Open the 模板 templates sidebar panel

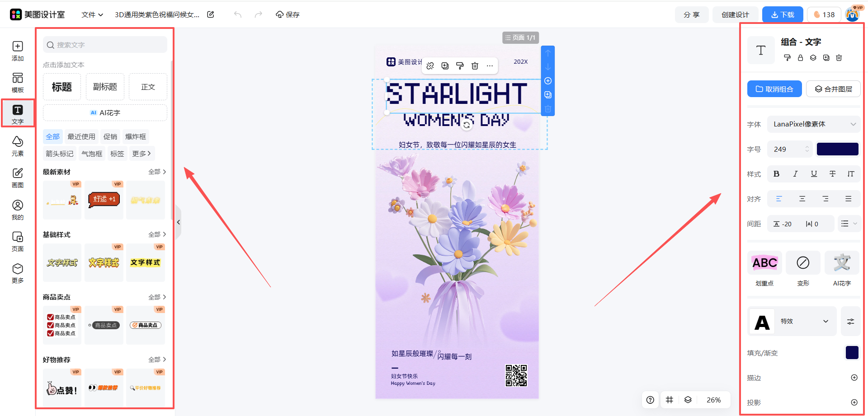coord(18,83)
